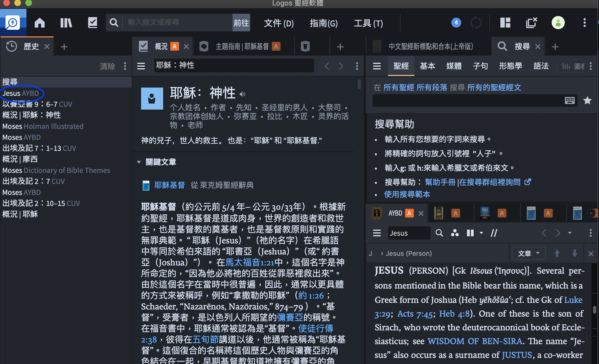
Task: Open the Home page icon
Action: (39, 23)
